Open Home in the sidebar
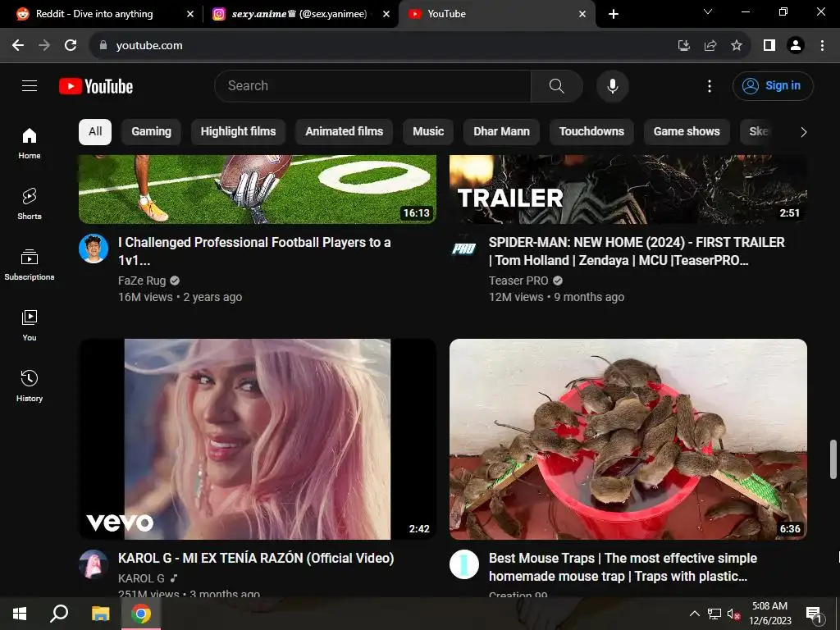Screen dimensions: 840x630 pos(30,144)
